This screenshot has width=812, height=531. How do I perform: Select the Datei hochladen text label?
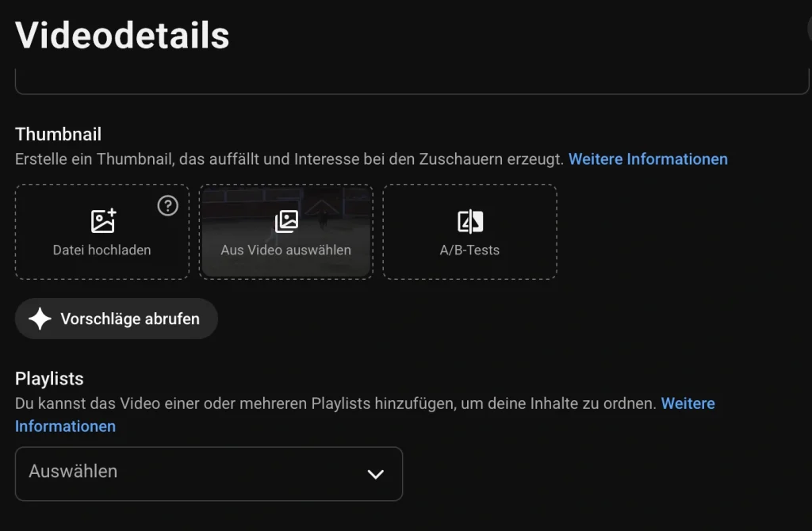pos(102,250)
